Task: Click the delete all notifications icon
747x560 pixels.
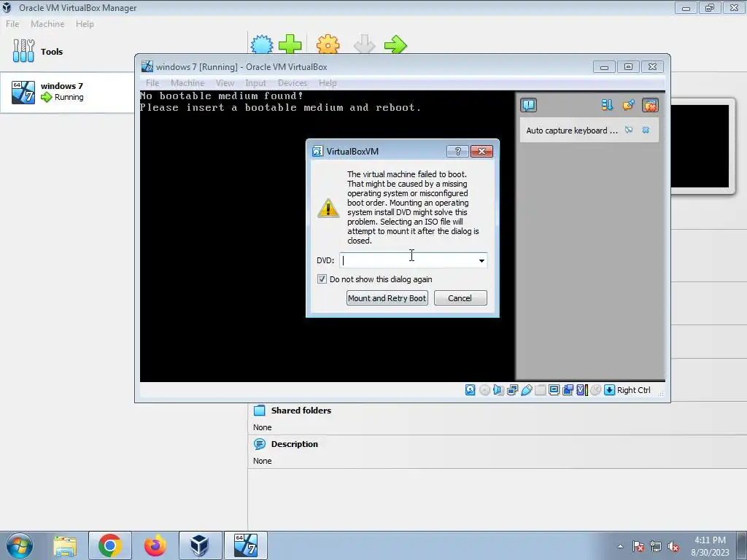Action: pos(650,105)
